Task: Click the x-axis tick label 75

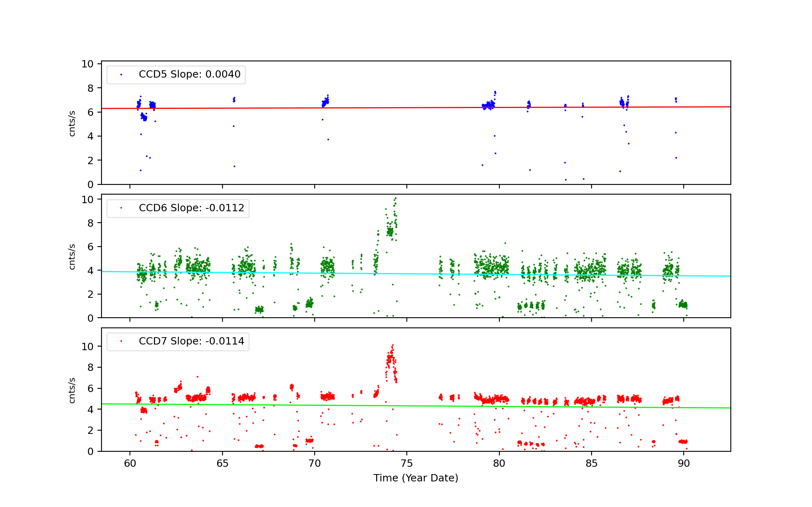Action: [x=407, y=464]
